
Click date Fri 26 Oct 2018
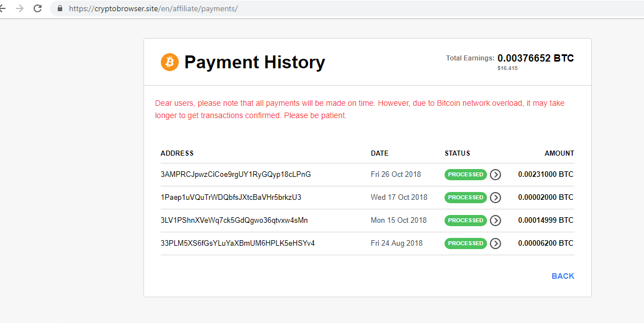pyautogui.click(x=396, y=175)
